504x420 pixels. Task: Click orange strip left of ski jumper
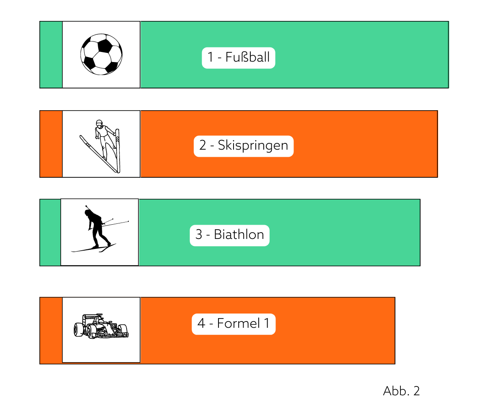[x=51, y=144]
